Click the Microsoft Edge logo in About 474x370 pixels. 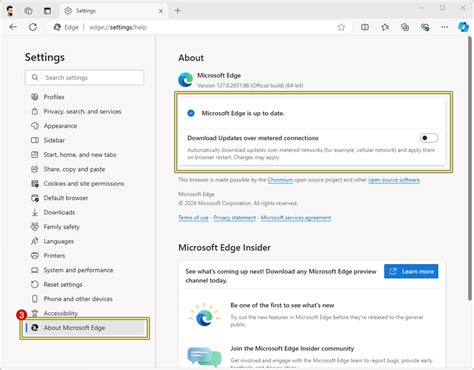tap(186, 80)
